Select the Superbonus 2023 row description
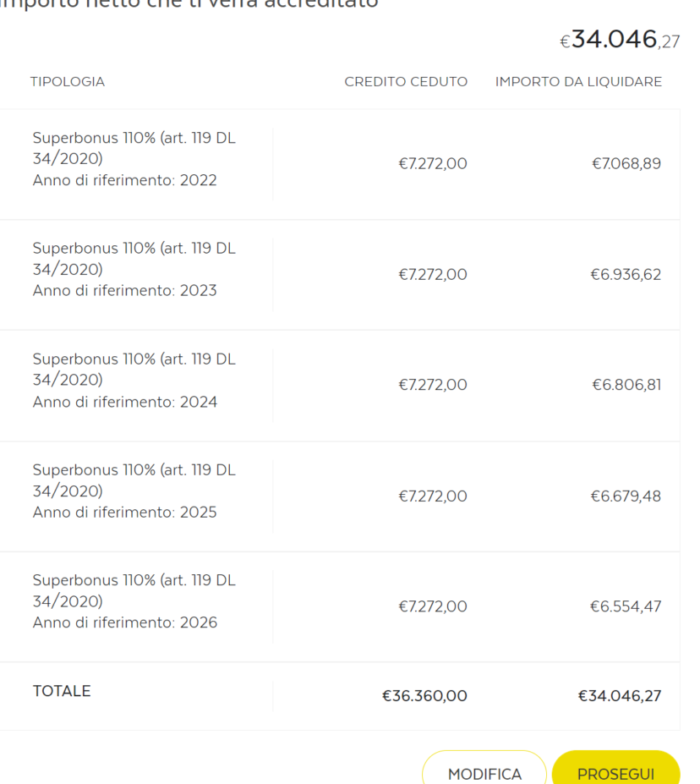The image size is (700, 784). [134, 270]
